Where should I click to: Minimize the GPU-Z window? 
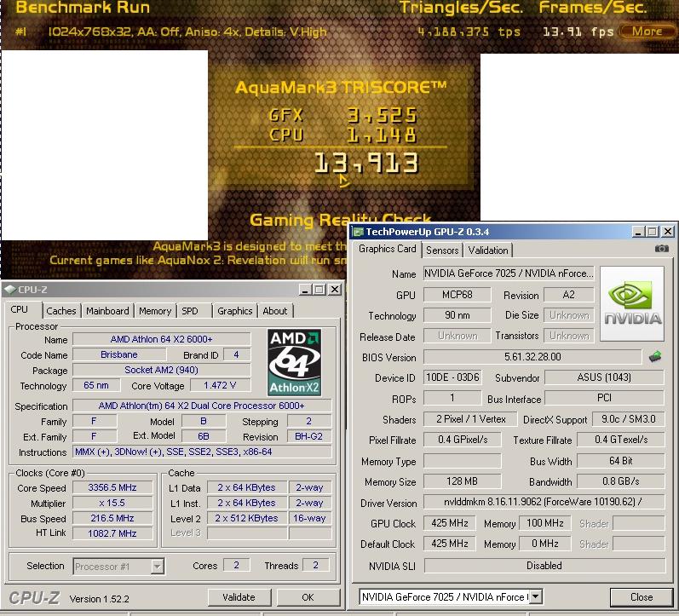[x=638, y=232]
